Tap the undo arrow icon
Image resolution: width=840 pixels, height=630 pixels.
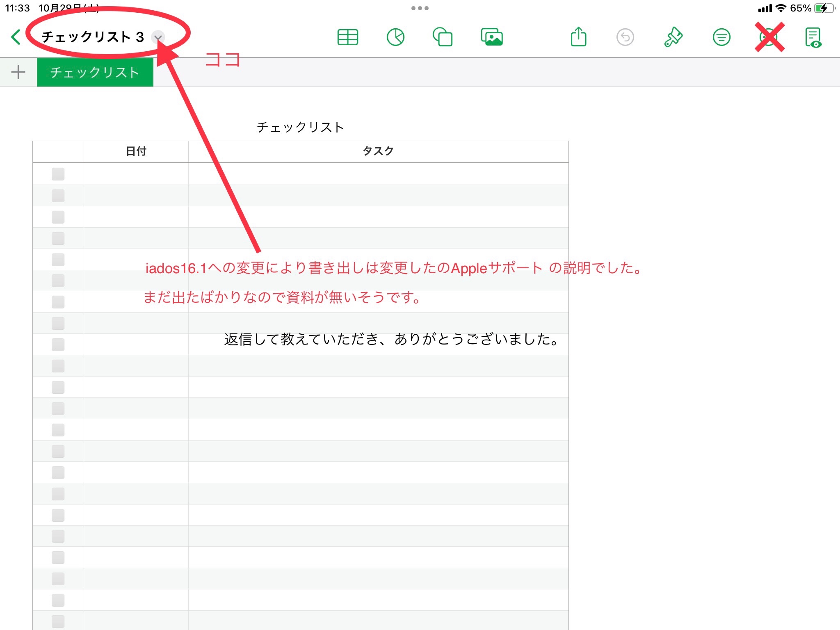click(x=625, y=37)
